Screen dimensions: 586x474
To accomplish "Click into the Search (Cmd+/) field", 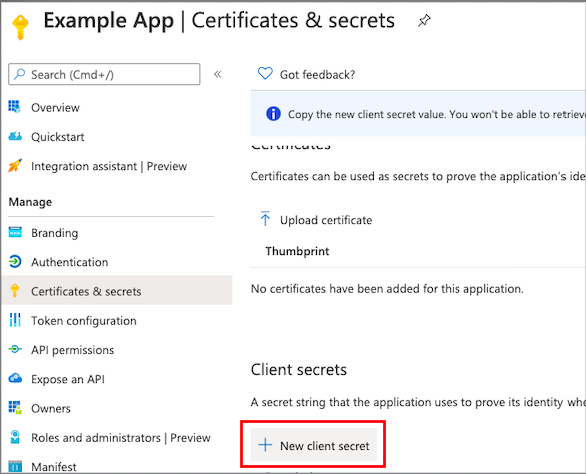I will tap(104, 74).
